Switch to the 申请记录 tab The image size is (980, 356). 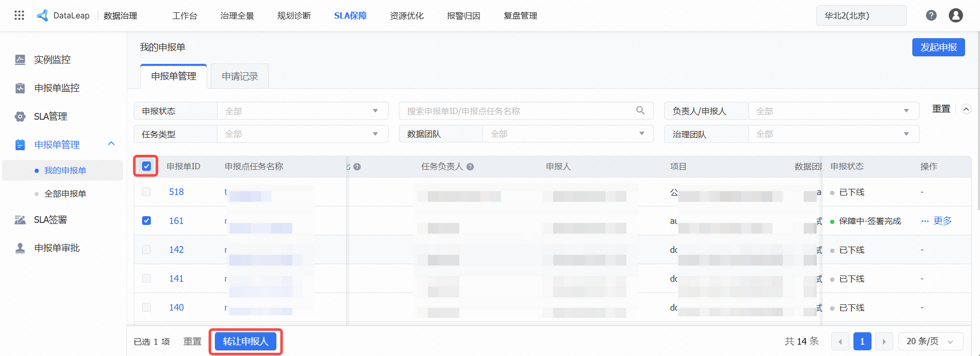240,76
